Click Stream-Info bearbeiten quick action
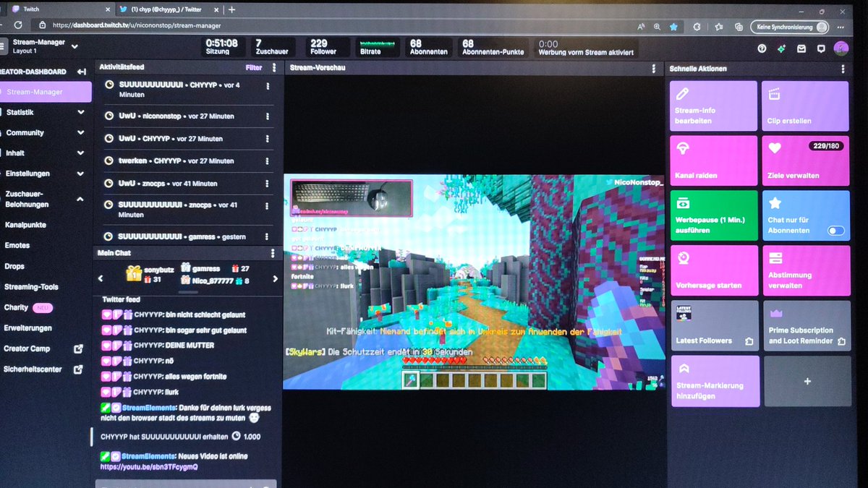This screenshot has width=868, height=488. tap(713, 106)
